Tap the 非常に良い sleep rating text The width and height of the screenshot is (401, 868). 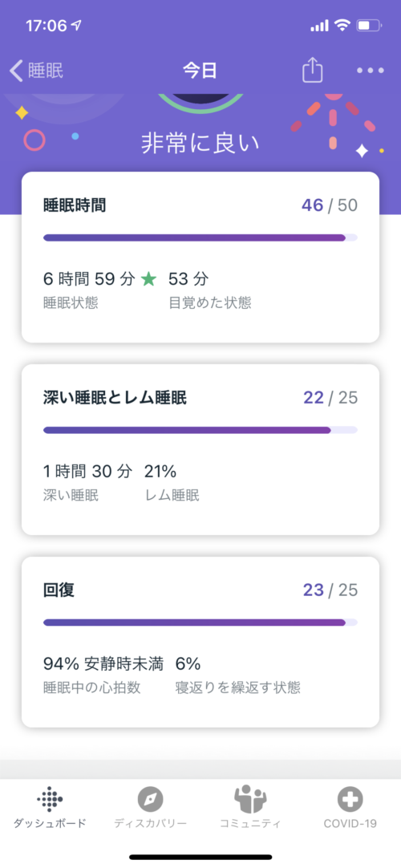200,144
